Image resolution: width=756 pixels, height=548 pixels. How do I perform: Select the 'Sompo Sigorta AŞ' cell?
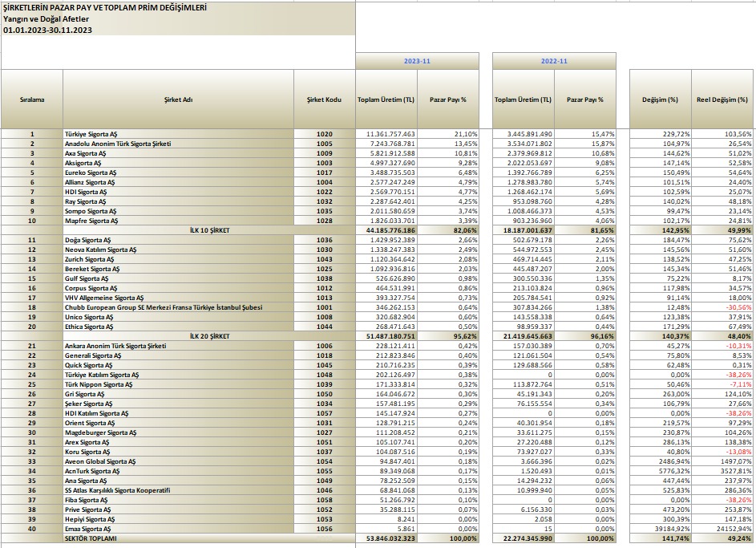(179, 211)
